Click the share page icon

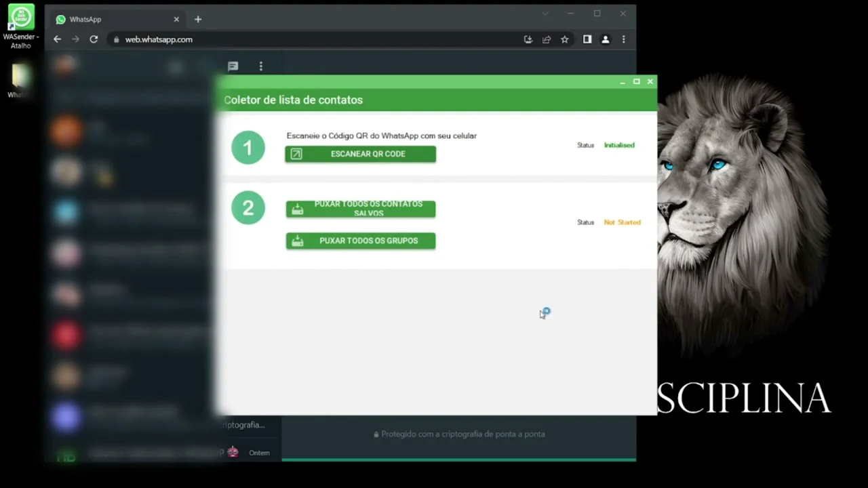click(547, 39)
